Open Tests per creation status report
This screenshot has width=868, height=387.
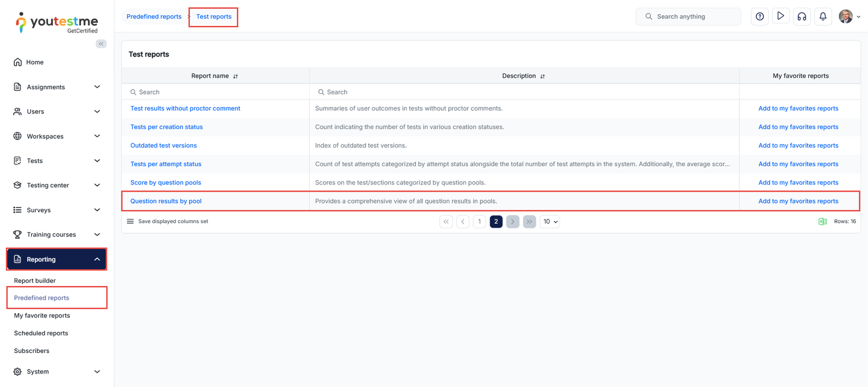[167, 127]
